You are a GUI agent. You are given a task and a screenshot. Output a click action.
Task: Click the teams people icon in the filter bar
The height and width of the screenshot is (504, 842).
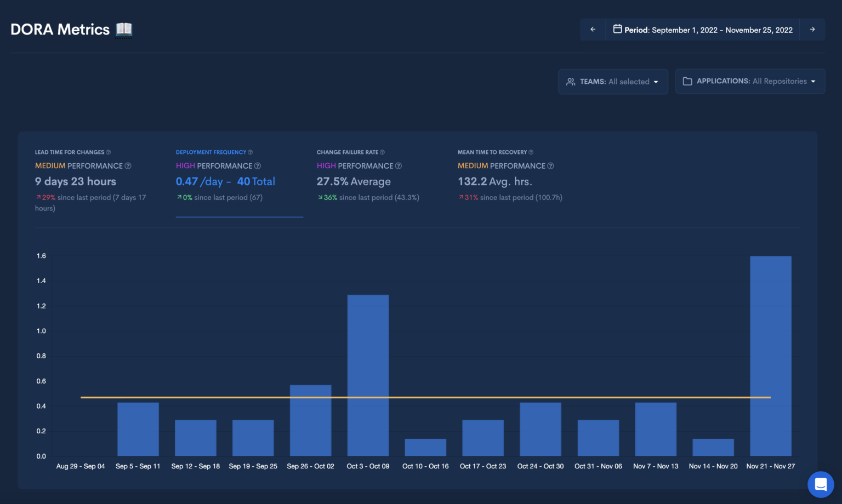point(570,81)
